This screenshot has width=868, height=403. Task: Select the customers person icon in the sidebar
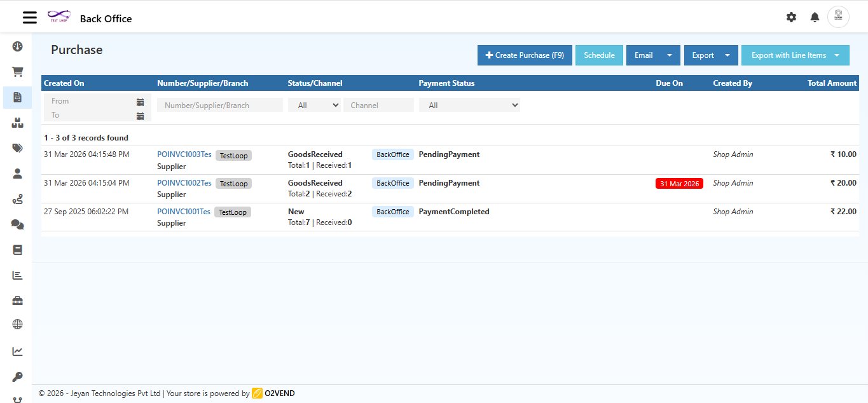[17, 173]
